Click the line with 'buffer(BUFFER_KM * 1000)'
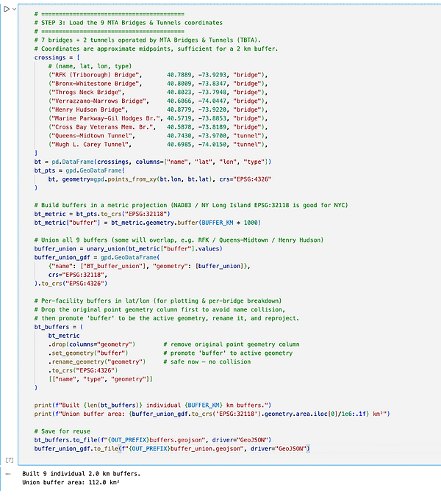441x504 pixels. point(148,223)
